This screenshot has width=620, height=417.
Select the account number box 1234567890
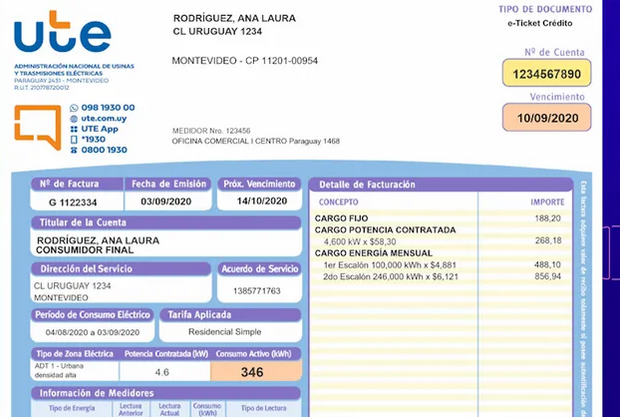pos(546,74)
